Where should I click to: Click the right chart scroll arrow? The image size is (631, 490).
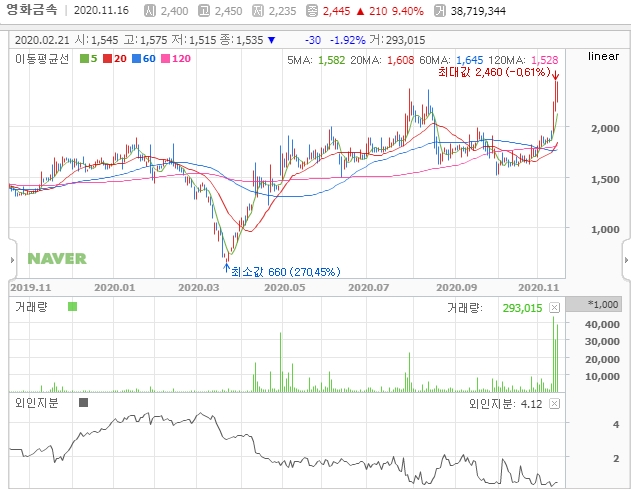click(x=626, y=260)
